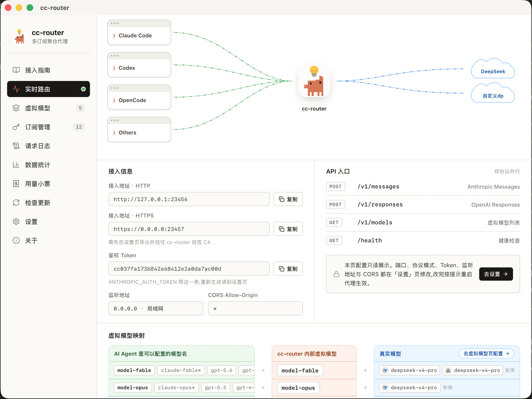
Task: Expand the Claude Code client card
Action: [139, 33]
